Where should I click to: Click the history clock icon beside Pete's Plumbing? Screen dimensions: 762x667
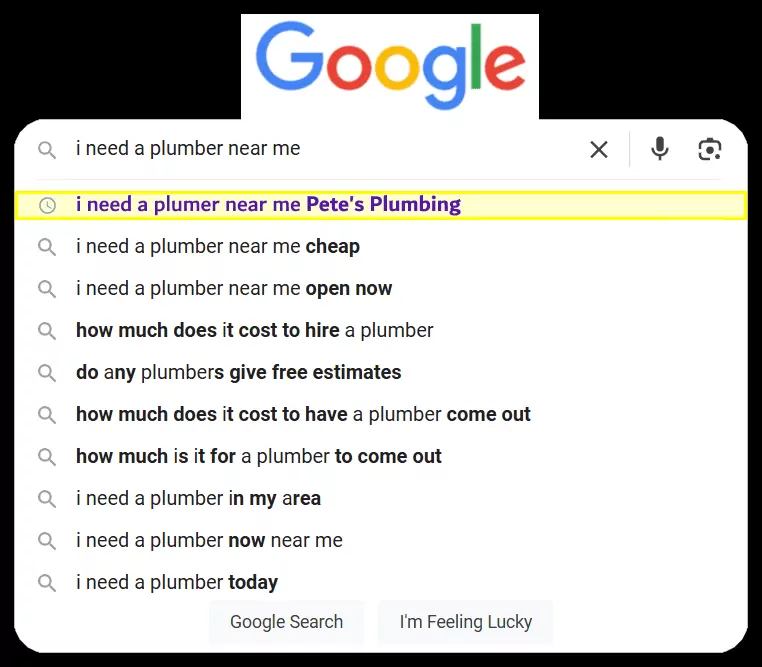tap(47, 205)
